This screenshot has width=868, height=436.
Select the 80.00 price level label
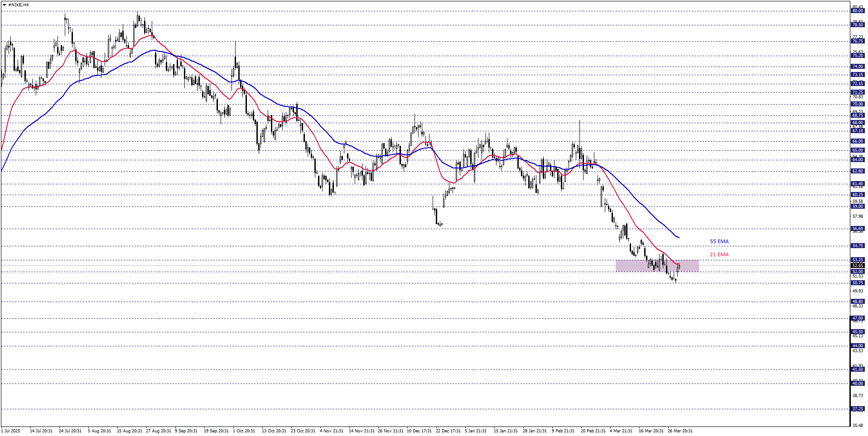[858, 11]
